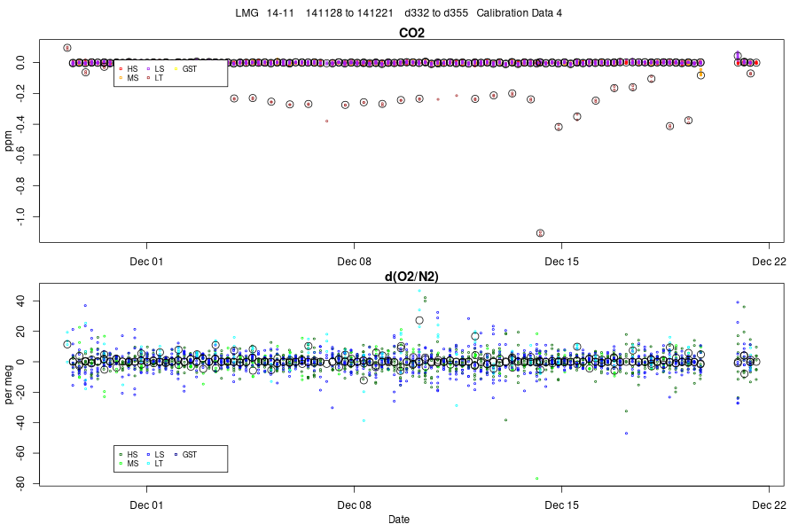Image resolution: width=798 pixels, height=532 pixels.
Task: Click the LT legend entry in CO2 plot
Action: (x=155, y=78)
